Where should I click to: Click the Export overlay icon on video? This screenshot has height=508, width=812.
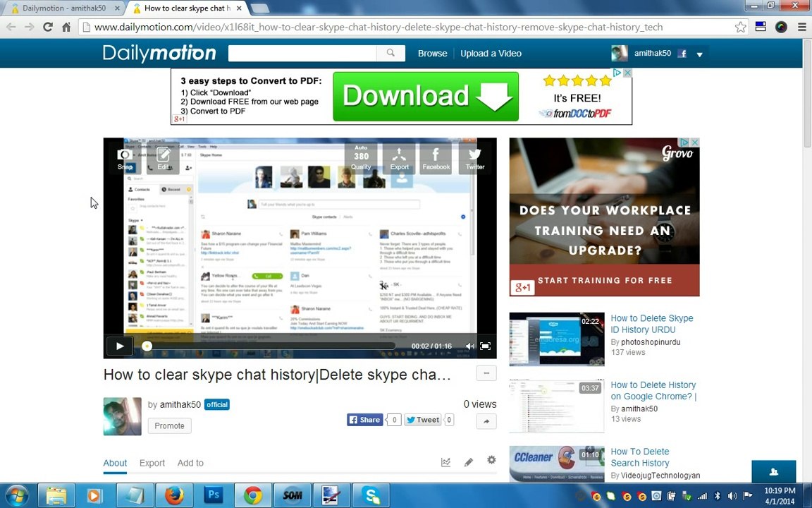click(x=399, y=158)
